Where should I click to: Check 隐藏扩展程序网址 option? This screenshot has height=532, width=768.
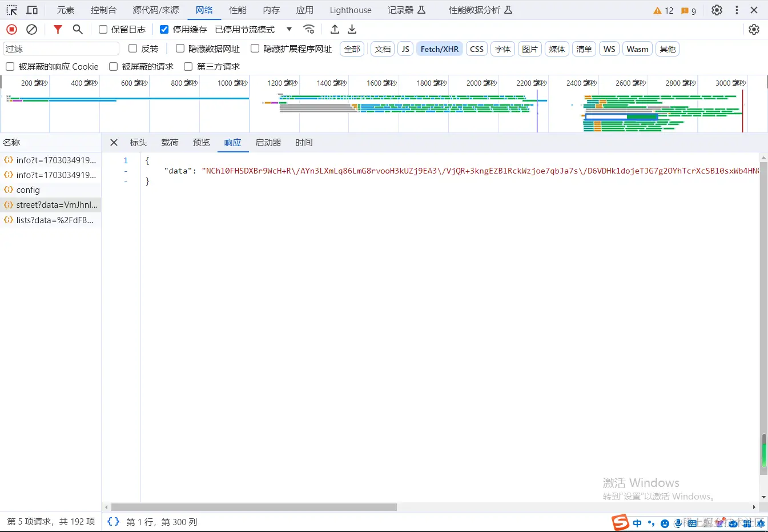(255, 49)
